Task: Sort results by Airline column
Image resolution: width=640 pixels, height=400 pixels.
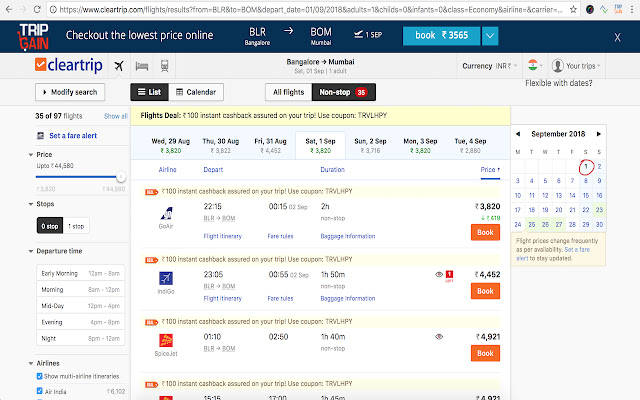Action: (x=167, y=169)
